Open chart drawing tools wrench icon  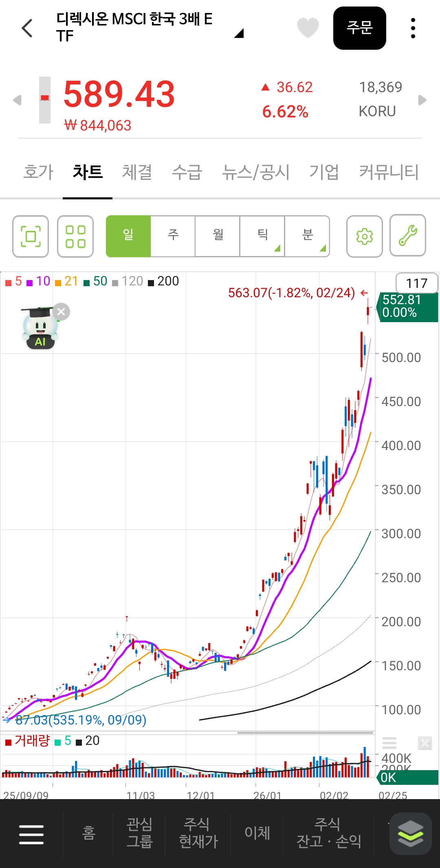408,236
